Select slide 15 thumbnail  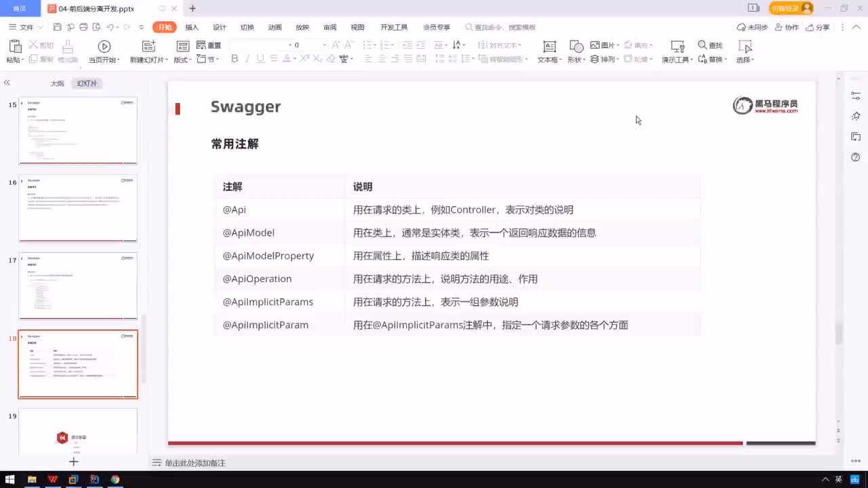[x=78, y=131]
